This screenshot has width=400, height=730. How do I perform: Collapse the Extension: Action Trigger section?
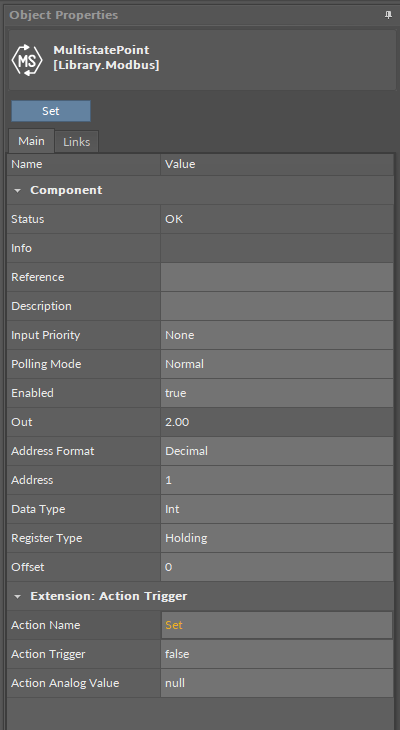coord(18,596)
